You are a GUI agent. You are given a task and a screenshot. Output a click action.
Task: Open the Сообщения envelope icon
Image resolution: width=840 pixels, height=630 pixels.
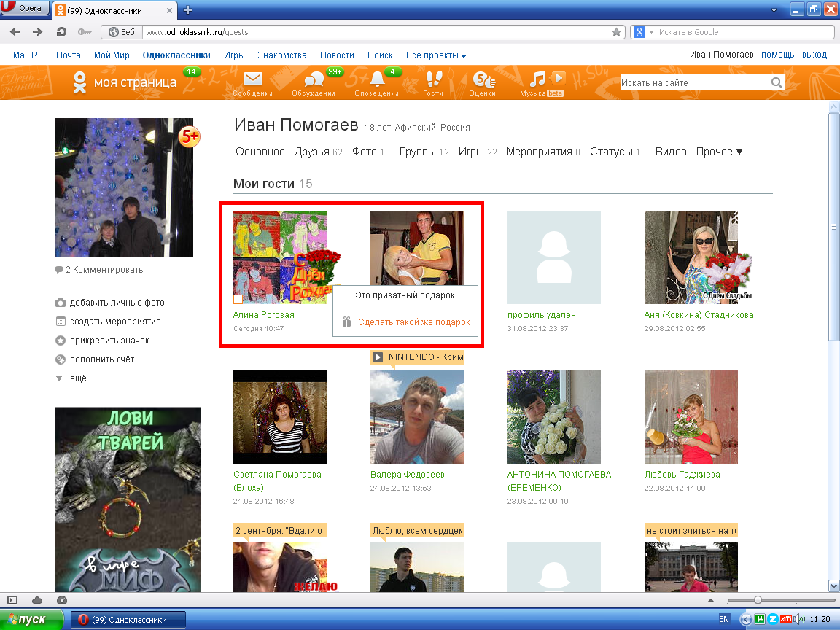pos(253,79)
